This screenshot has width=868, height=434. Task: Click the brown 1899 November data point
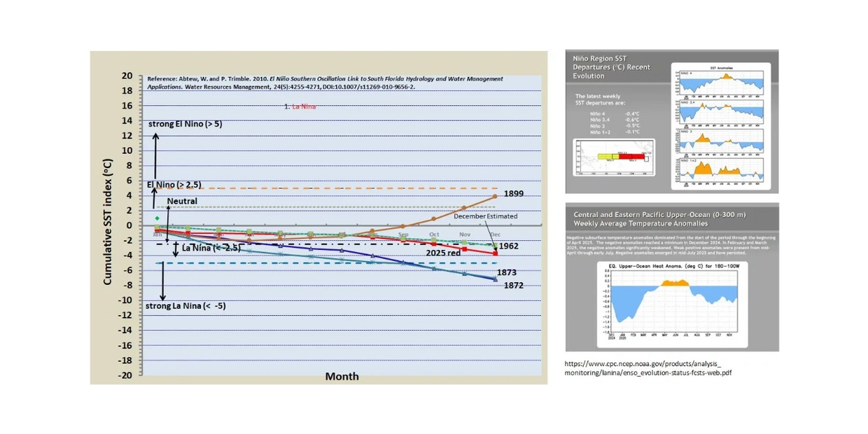tap(464, 208)
